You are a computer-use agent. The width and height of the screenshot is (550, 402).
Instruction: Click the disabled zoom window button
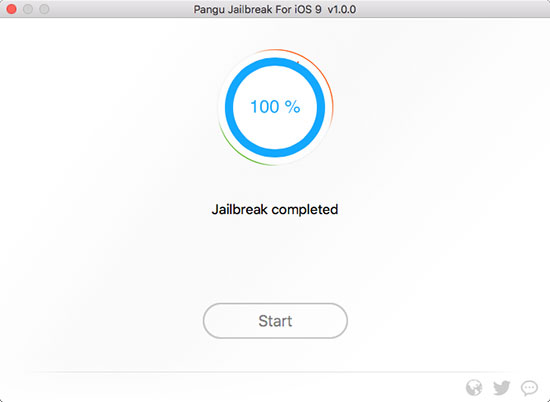44,9
